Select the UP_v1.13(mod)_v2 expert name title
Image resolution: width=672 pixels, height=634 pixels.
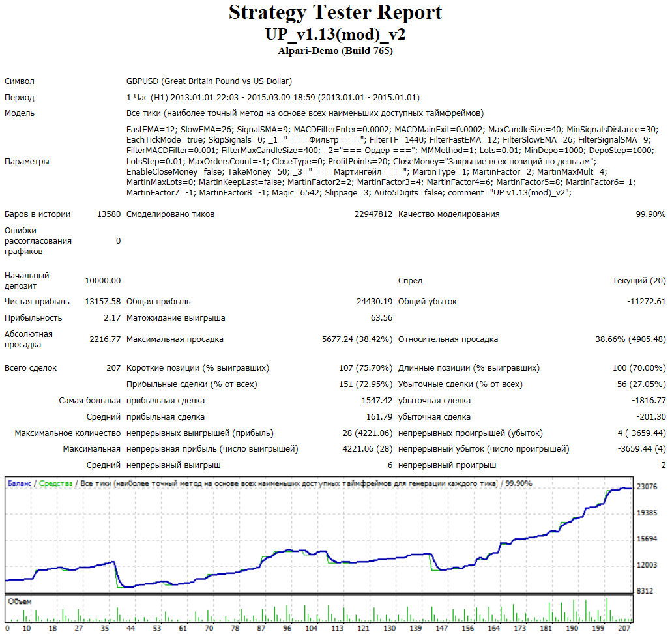coord(335,35)
